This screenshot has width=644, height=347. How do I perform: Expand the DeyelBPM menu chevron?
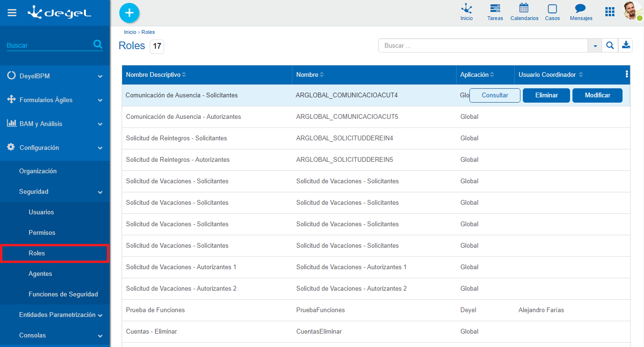click(100, 76)
